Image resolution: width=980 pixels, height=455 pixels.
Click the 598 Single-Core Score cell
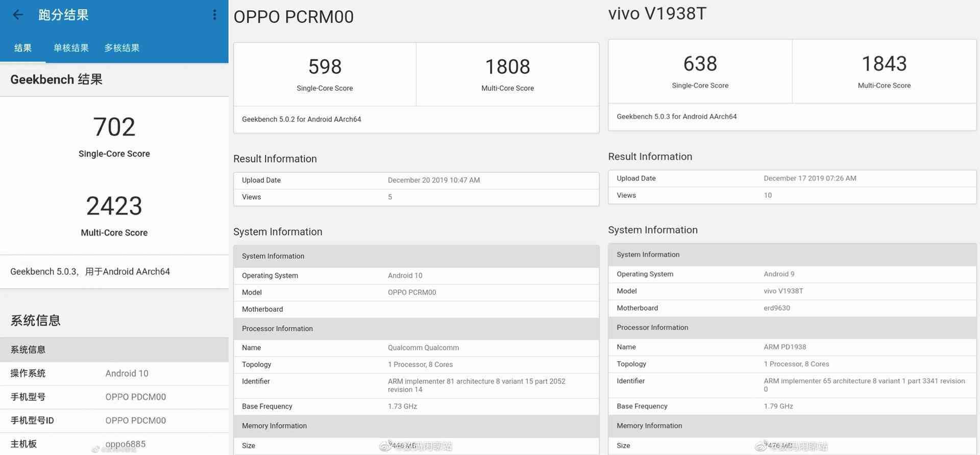coord(325,74)
